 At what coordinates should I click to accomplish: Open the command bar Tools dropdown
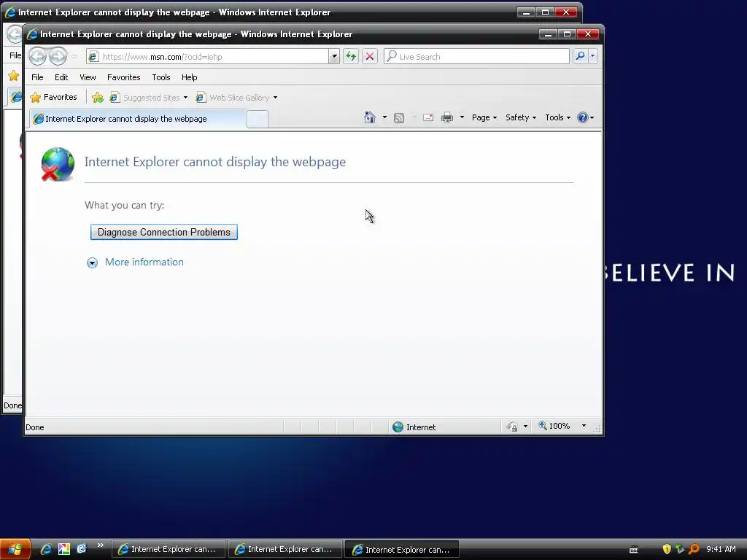click(x=557, y=117)
